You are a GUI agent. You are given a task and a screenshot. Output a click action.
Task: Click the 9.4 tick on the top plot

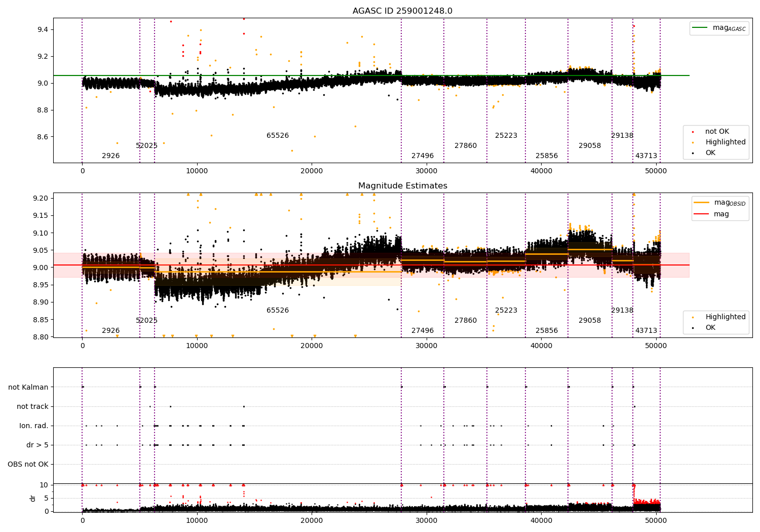click(x=43, y=30)
